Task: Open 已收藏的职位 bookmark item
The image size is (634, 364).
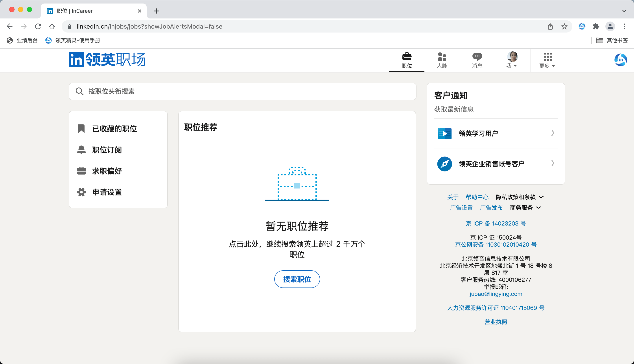Action: (x=114, y=129)
